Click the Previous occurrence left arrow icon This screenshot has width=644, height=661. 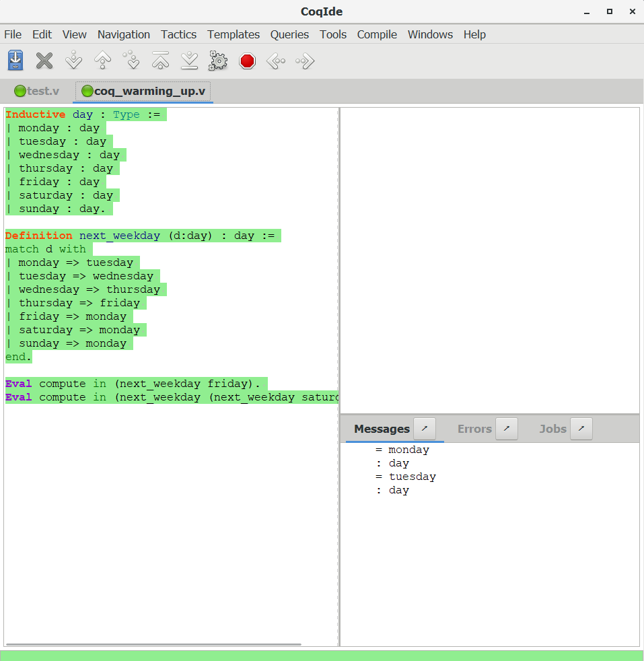(276, 61)
